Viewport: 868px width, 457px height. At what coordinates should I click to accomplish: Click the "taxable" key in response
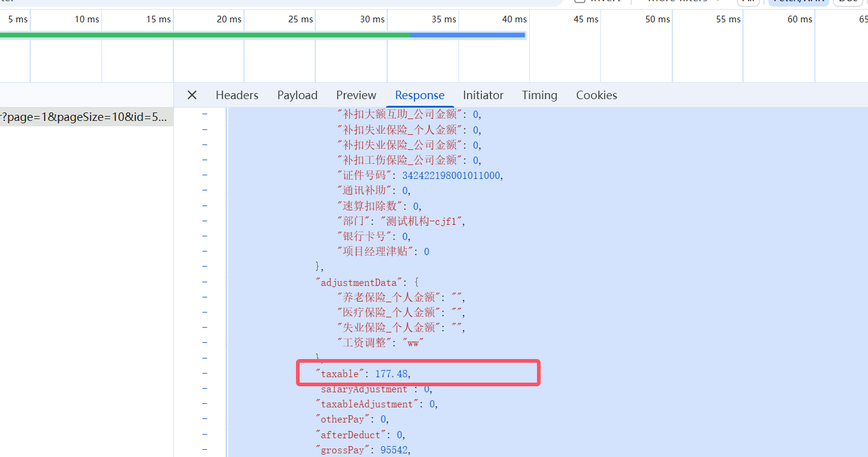coord(339,374)
